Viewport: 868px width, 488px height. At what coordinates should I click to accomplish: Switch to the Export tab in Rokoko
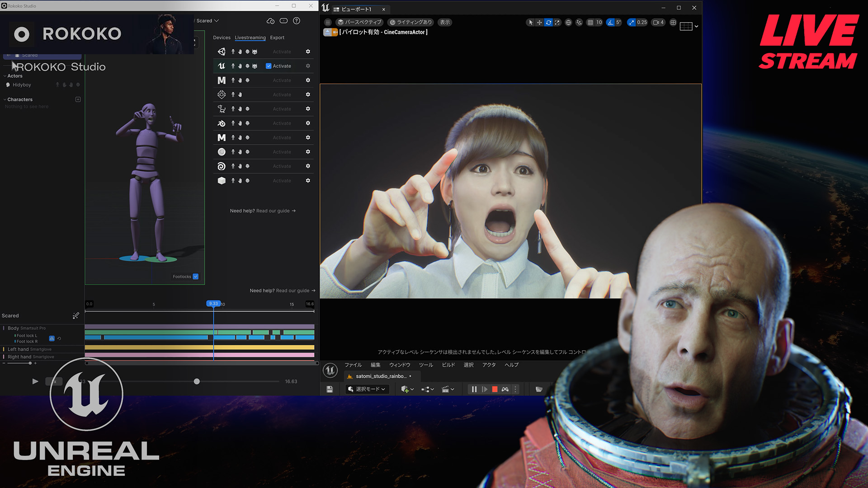277,38
